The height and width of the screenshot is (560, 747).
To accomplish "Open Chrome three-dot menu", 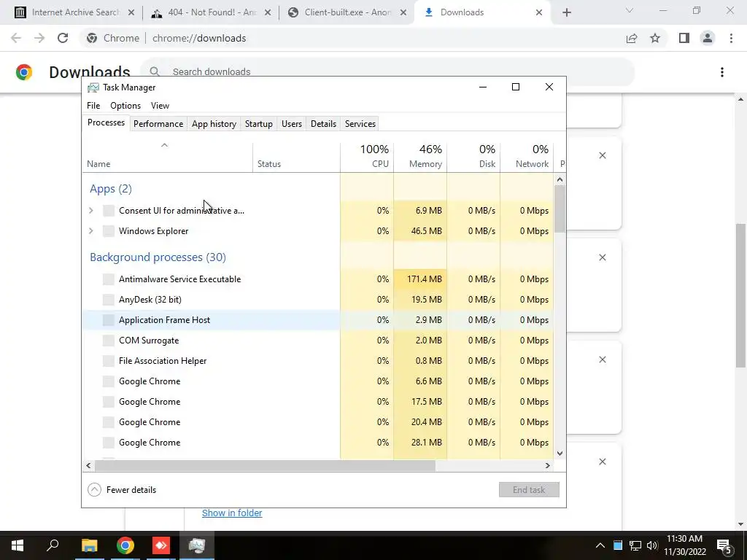I will pos(731,38).
